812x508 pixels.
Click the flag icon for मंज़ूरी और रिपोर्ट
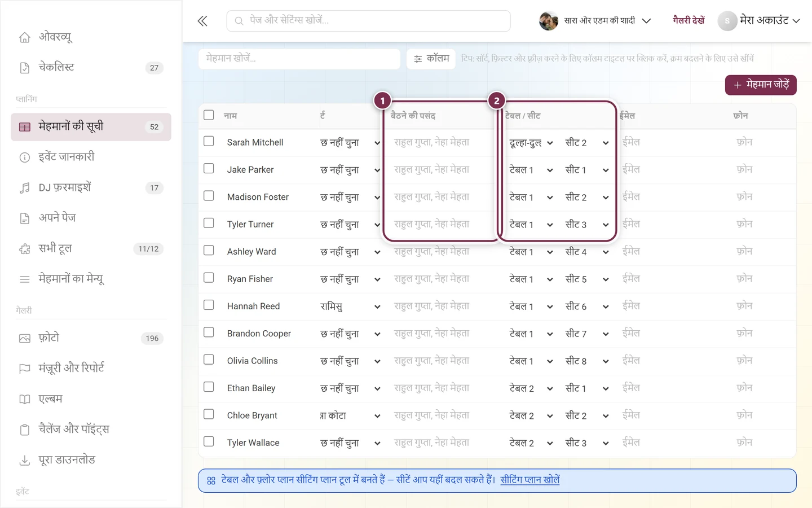(25, 369)
